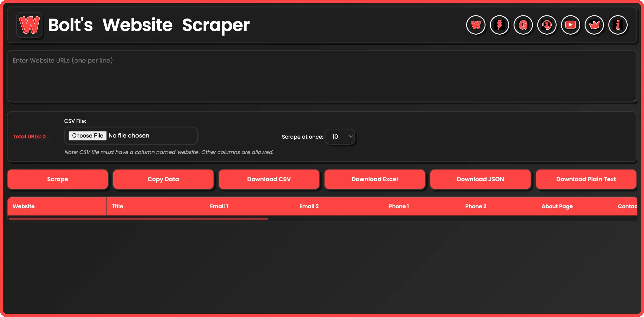Open the Scrape at once dropdown
This screenshot has width=644, height=317.
[x=340, y=137]
